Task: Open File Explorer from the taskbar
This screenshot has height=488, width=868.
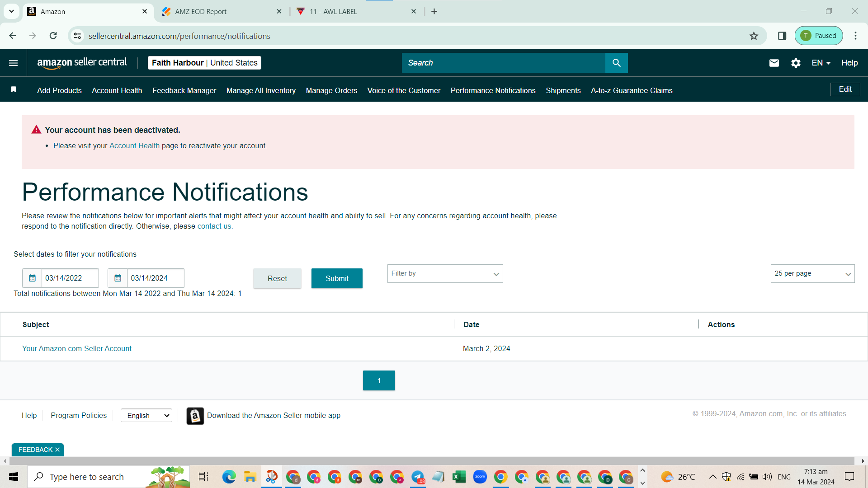Action: [x=250, y=477]
